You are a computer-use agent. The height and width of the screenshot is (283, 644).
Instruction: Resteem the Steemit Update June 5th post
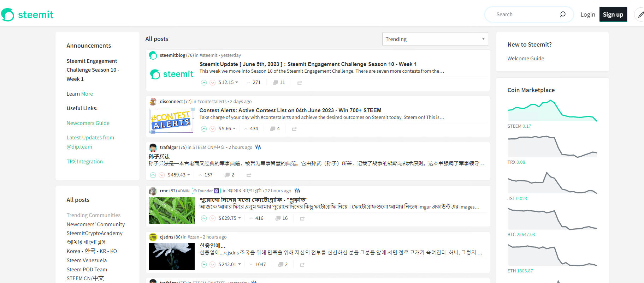tap(300, 83)
